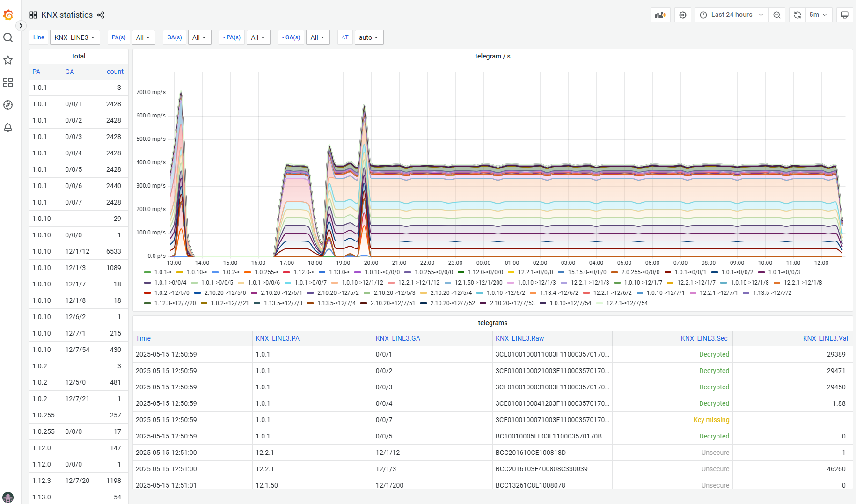The width and height of the screenshot is (856, 504).
Task: Open the Grafana home logo
Action: pos(8,15)
